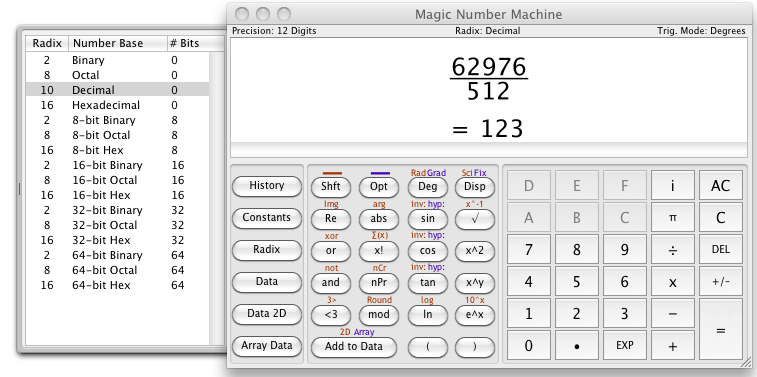The height and width of the screenshot is (377, 757).
Task: Open the History panel
Action: click(266, 186)
